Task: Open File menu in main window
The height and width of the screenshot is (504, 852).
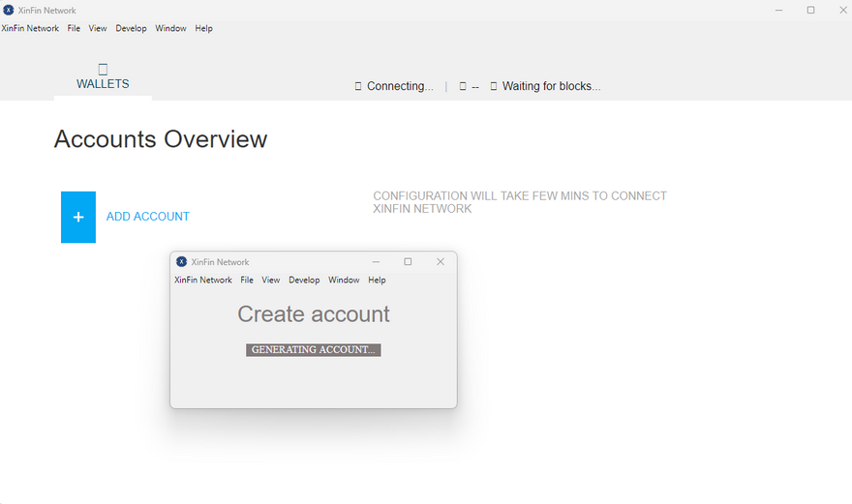Action: point(74,28)
